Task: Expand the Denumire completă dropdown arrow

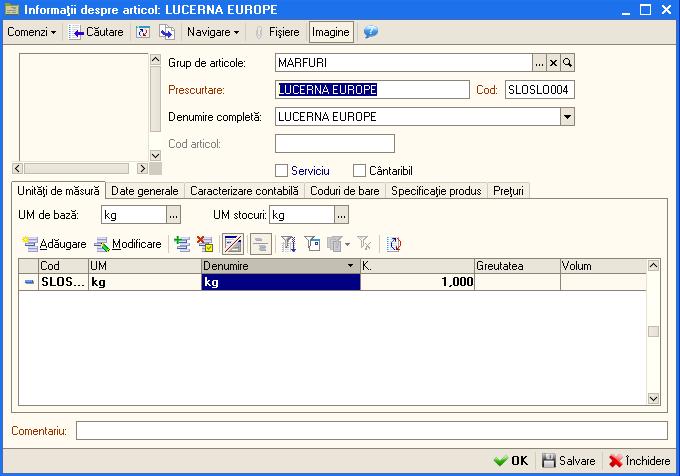Action: (x=567, y=117)
